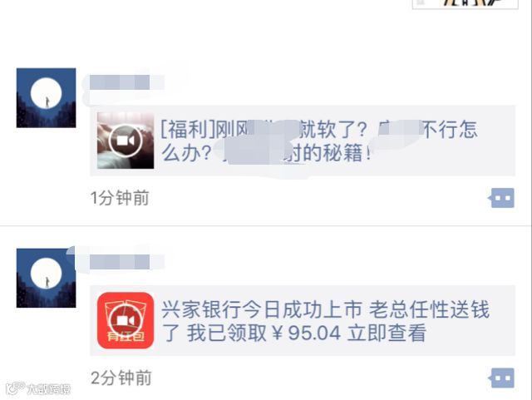The image size is (532, 400).
Task: Click 立即查看 in the bank post
Action: click(x=387, y=333)
